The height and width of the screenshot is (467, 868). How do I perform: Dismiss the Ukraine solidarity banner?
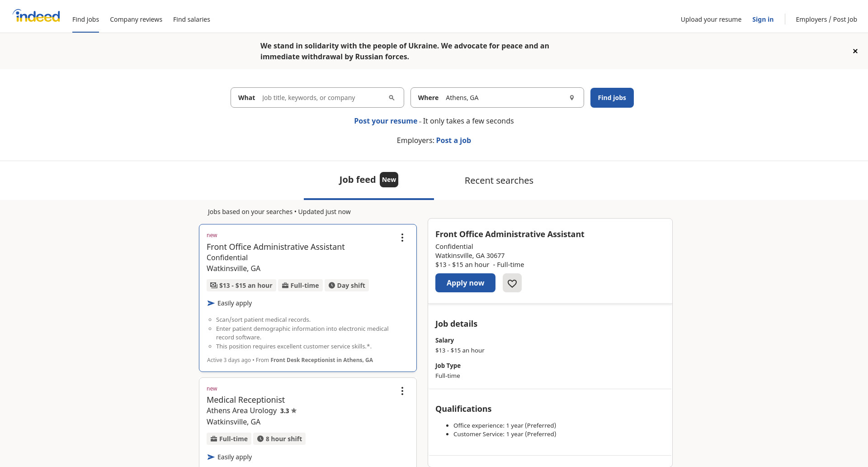tap(855, 51)
